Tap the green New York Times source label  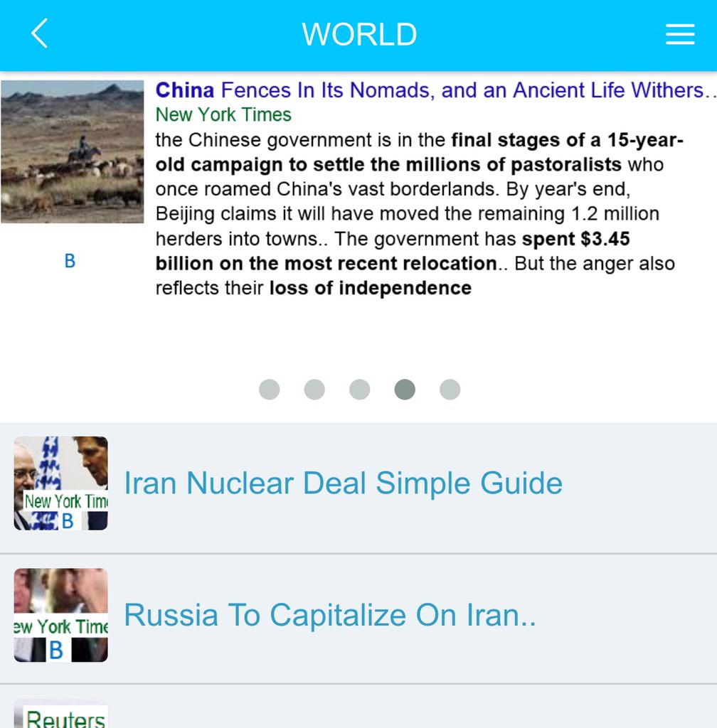[x=223, y=114]
